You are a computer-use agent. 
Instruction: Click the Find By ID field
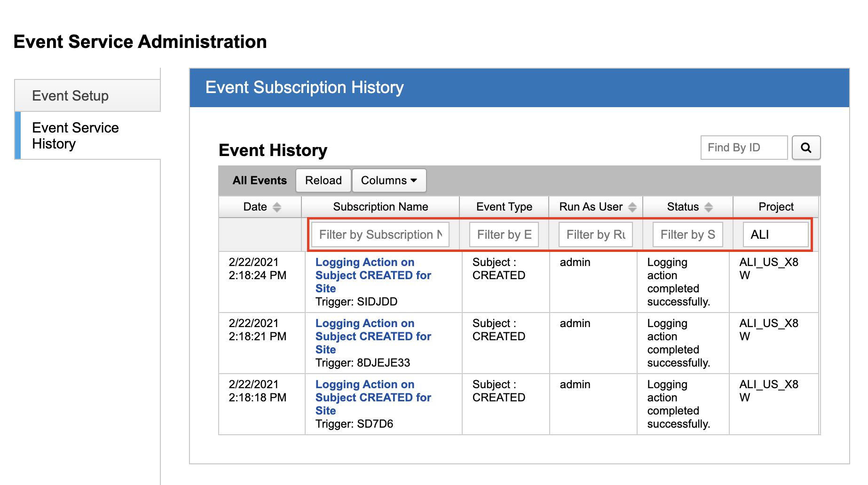743,148
